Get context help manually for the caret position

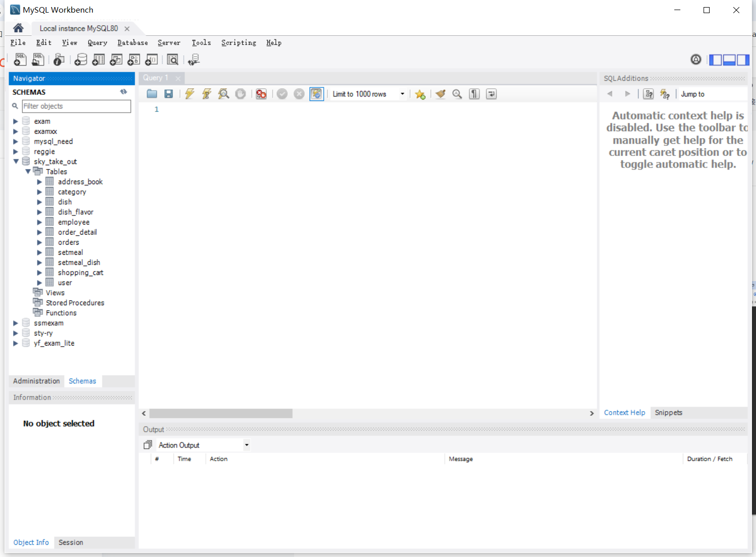(x=649, y=94)
